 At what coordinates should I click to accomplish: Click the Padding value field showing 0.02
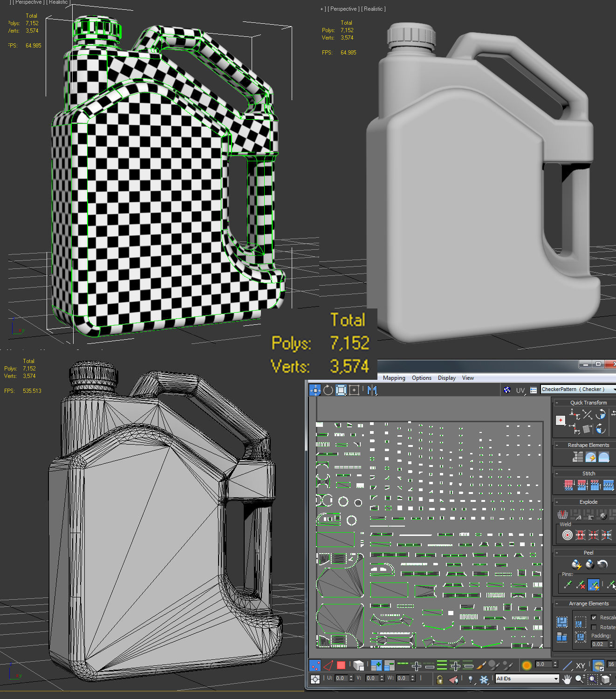[x=599, y=644]
